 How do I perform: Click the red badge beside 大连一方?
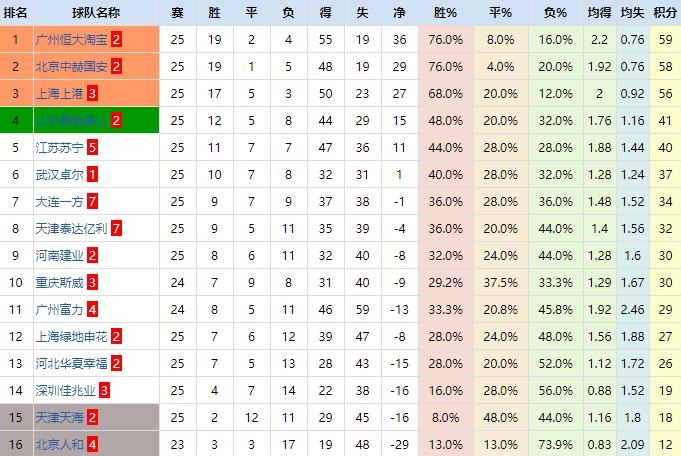tap(92, 201)
